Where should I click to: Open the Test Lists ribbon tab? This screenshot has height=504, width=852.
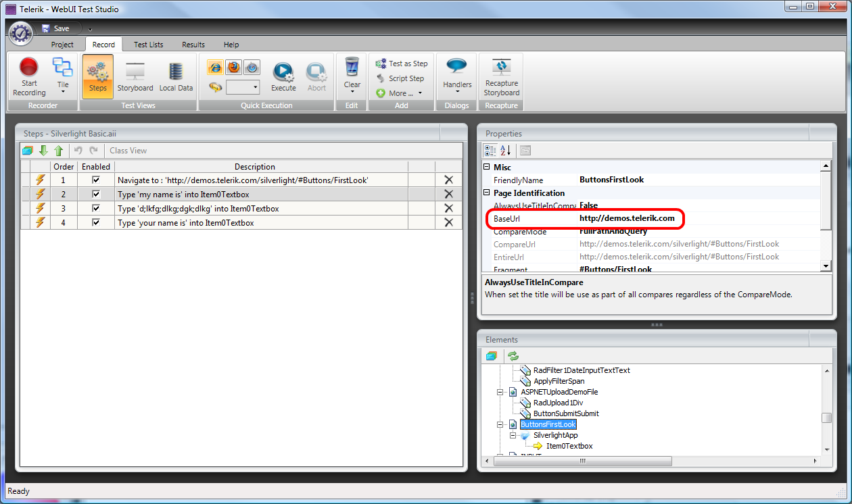pyautogui.click(x=148, y=45)
